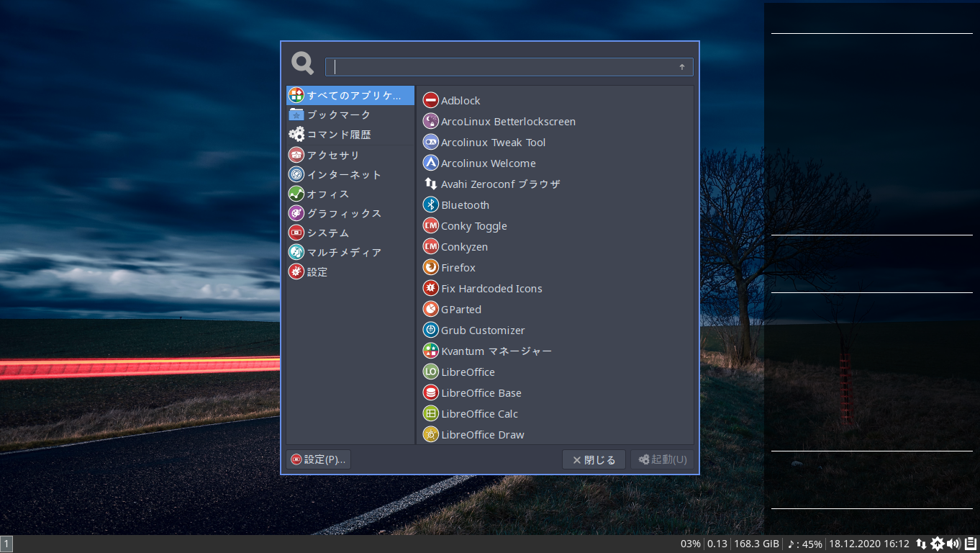Choose Conkyzen in the app list
The image size is (980, 553).
(555, 246)
